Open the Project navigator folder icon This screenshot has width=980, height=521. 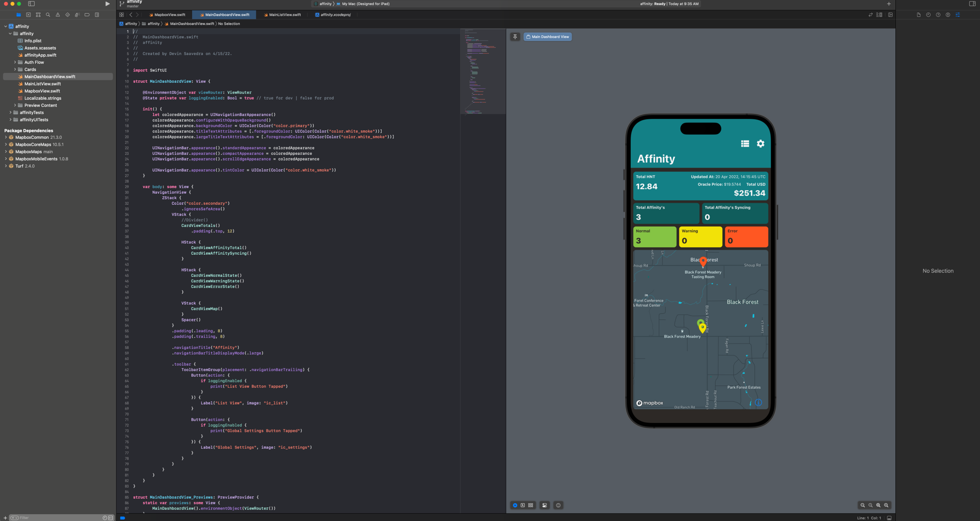tap(18, 15)
